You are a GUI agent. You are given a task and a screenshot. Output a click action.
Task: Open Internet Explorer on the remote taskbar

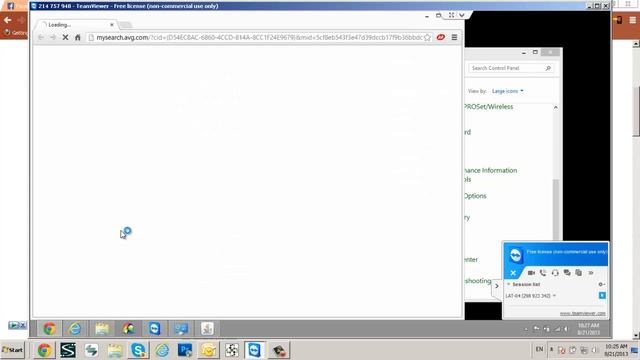[x=75, y=329]
